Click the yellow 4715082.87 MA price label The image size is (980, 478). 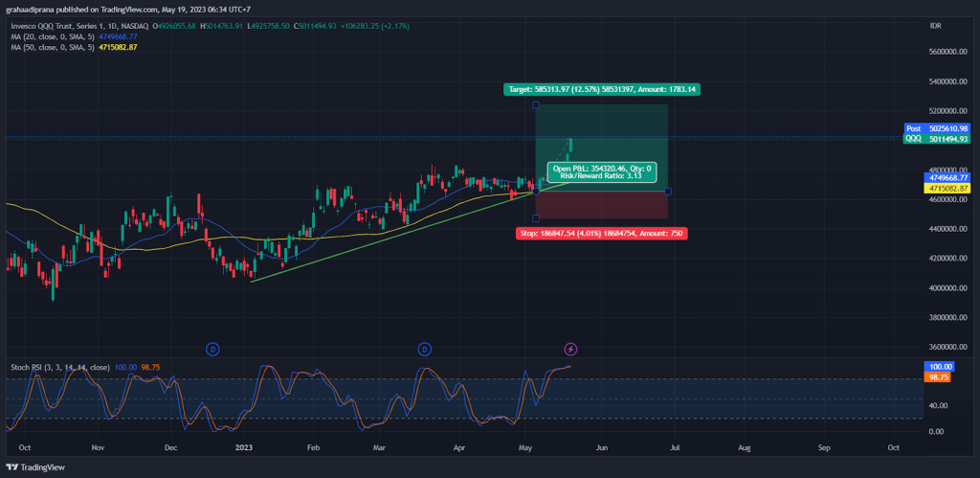pos(947,188)
